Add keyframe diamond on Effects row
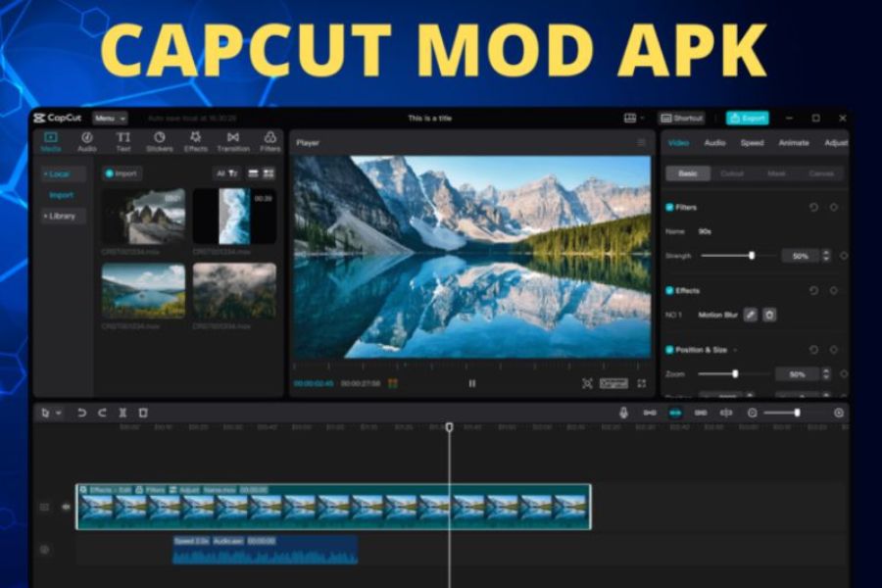882x588 pixels. pyautogui.click(x=834, y=291)
